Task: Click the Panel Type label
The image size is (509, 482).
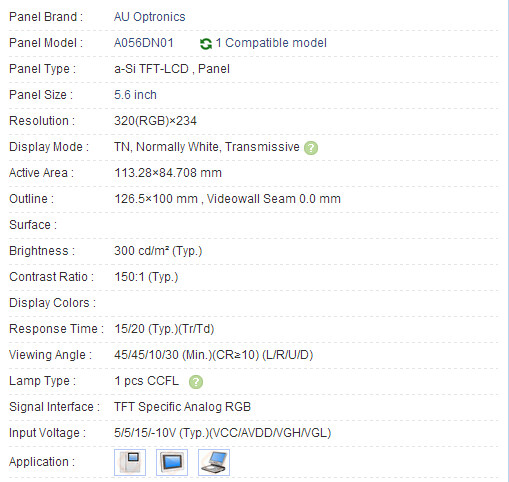Action: (43, 69)
